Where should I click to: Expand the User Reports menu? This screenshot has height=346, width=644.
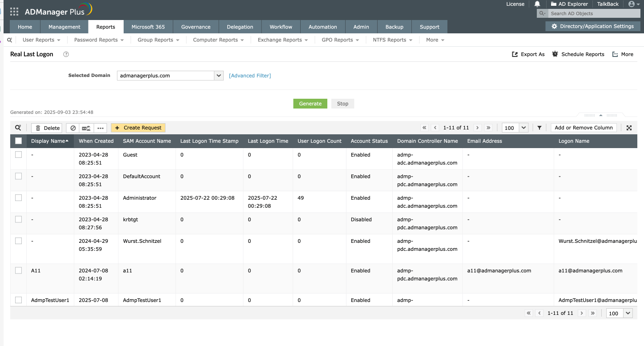click(41, 40)
